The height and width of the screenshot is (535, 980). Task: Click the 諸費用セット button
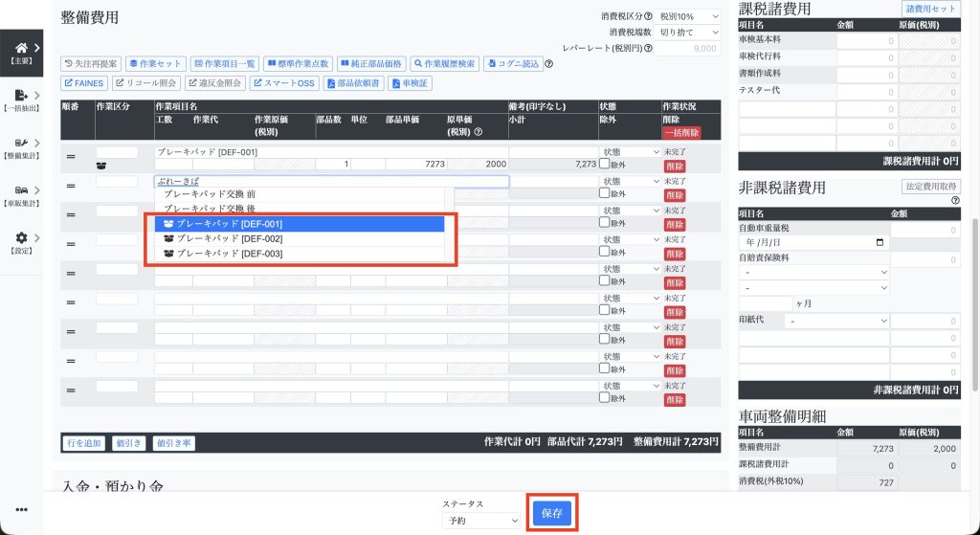930,9
